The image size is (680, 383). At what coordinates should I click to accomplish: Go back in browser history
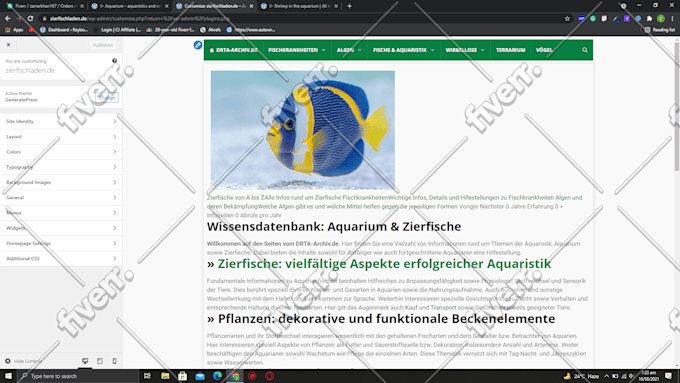[x=7, y=19]
